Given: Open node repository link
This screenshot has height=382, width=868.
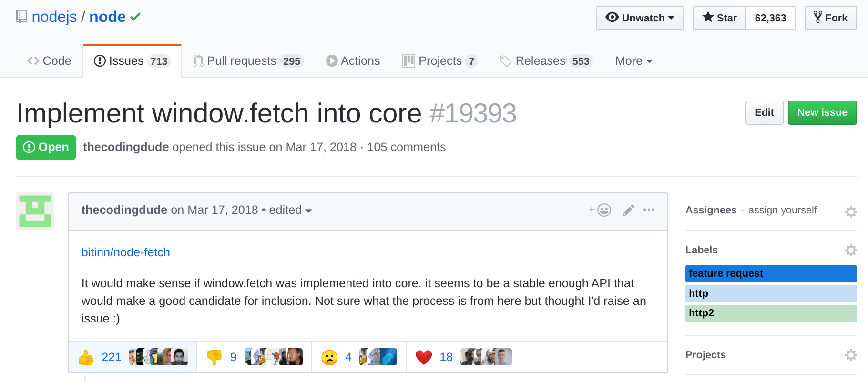Looking at the screenshot, I should pyautogui.click(x=108, y=17).
